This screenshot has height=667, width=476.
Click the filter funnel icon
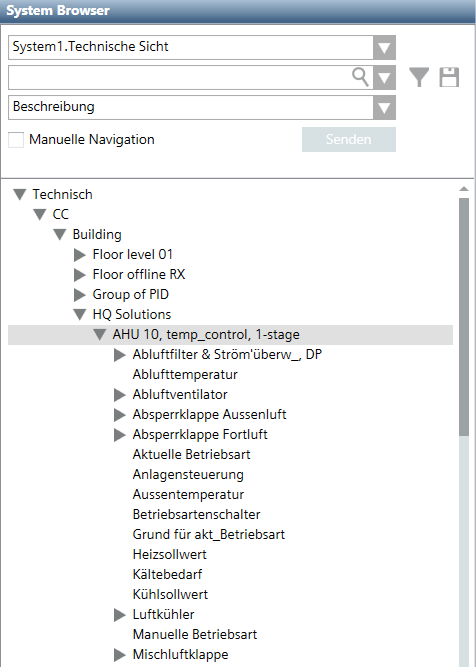coord(419,77)
